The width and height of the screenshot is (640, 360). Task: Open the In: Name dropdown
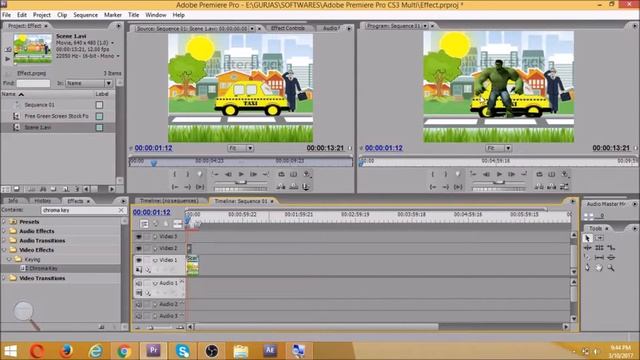pyautogui.click(x=89, y=83)
